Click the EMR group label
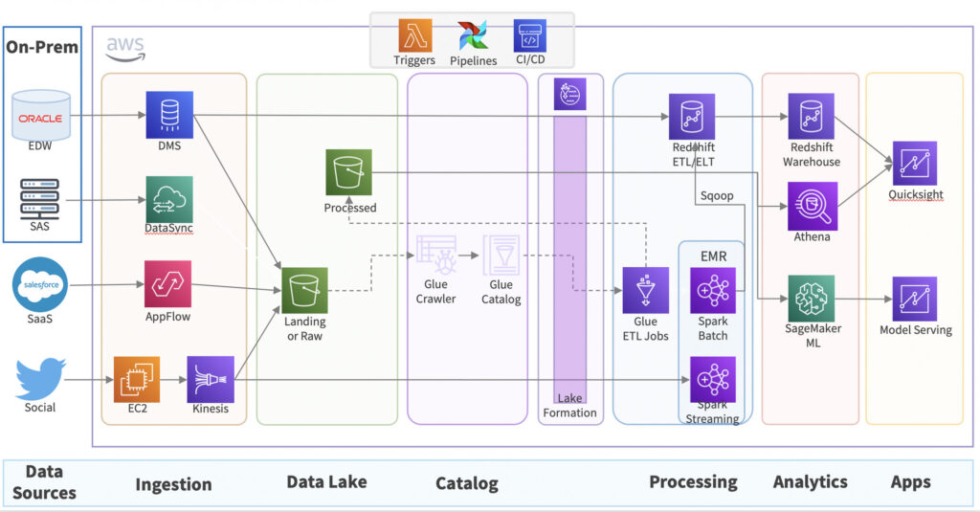The height and width of the screenshot is (512, 980). pos(713,256)
